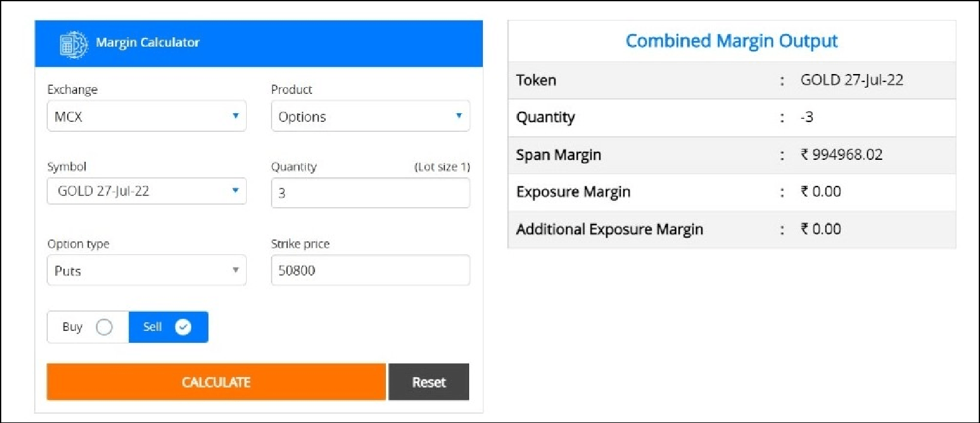Viewport: 980px width, 423px height.
Task: Open the Exchange MCX dropdown
Action: click(147, 116)
